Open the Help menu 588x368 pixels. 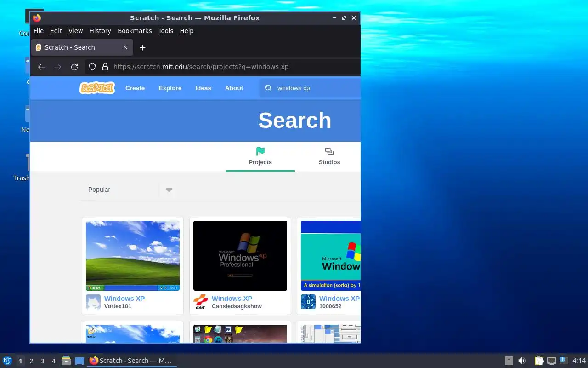point(187,31)
